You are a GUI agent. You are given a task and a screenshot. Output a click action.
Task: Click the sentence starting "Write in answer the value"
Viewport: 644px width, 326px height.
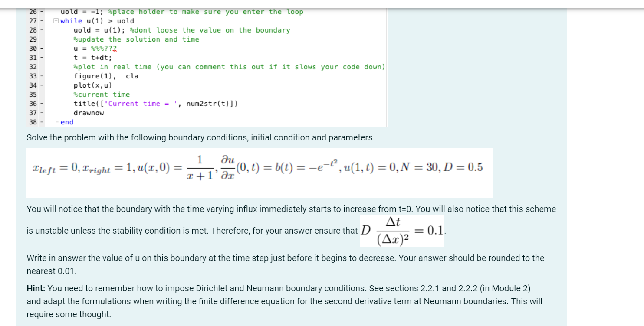point(286,258)
